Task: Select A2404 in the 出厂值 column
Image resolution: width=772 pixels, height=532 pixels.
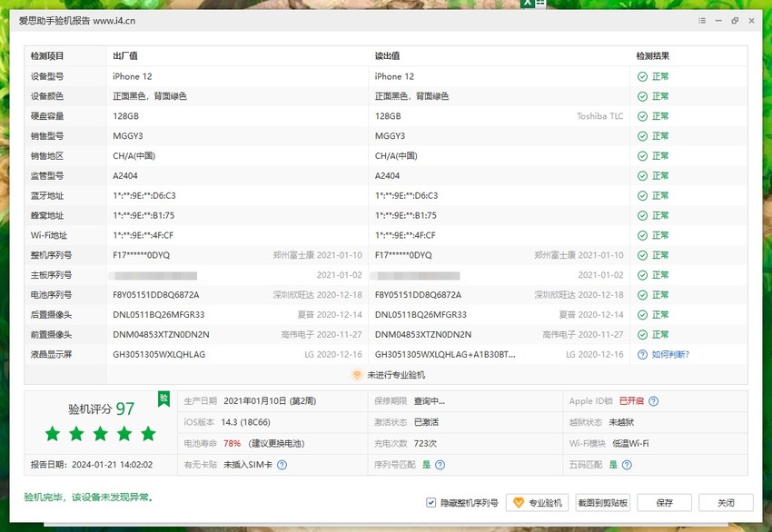Action: (125, 176)
